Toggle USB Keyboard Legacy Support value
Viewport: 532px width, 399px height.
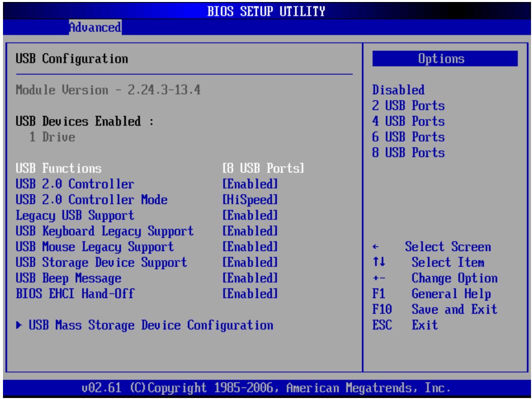(250, 231)
